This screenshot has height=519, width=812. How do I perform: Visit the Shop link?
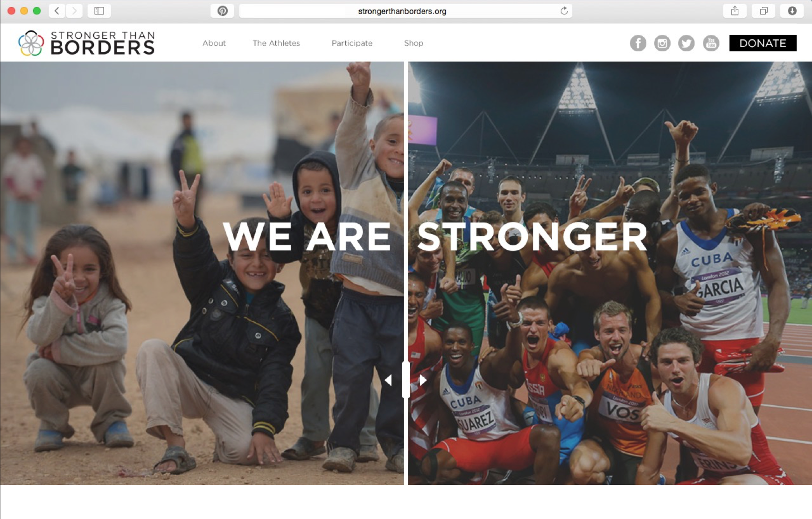click(413, 43)
